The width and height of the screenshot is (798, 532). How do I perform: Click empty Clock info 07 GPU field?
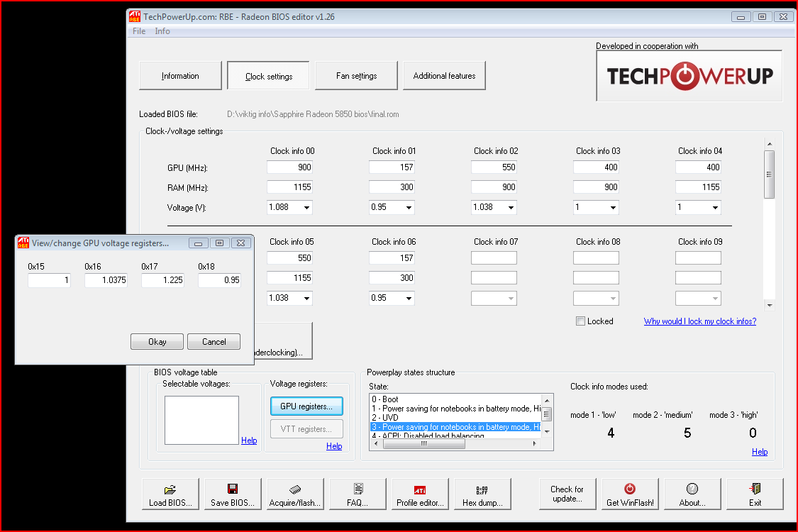coord(494,258)
